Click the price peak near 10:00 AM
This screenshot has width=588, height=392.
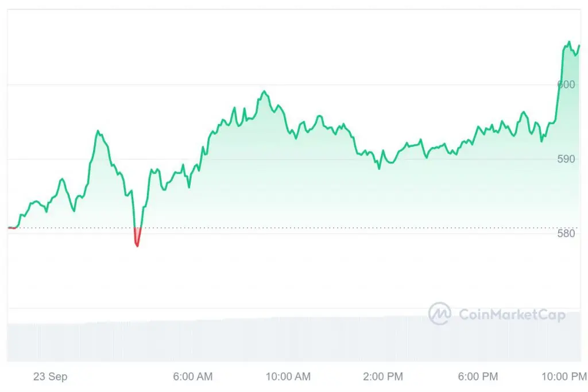point(264,91)
